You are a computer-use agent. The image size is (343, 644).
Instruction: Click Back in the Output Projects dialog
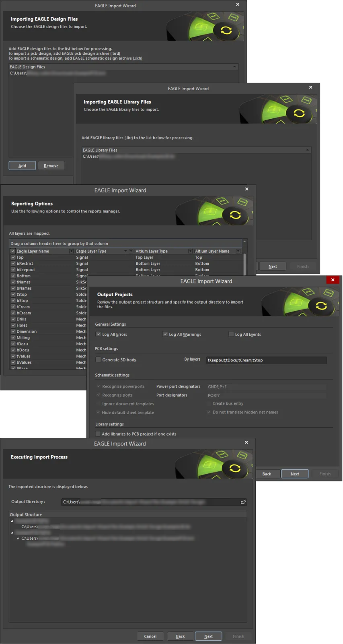pyautogui.click(x=267, y=474)
